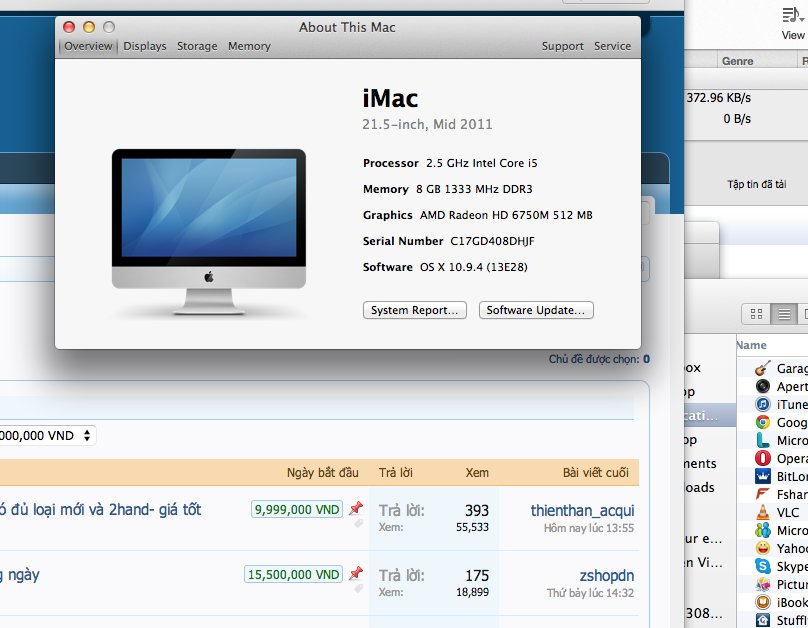Click the '21.5-inch, Mid 2011' model text

tap(427, 124)
